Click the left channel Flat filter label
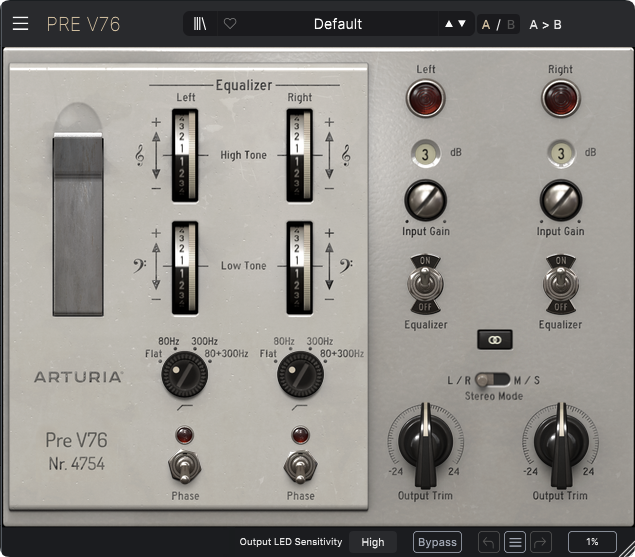 (x=153, y=354)
